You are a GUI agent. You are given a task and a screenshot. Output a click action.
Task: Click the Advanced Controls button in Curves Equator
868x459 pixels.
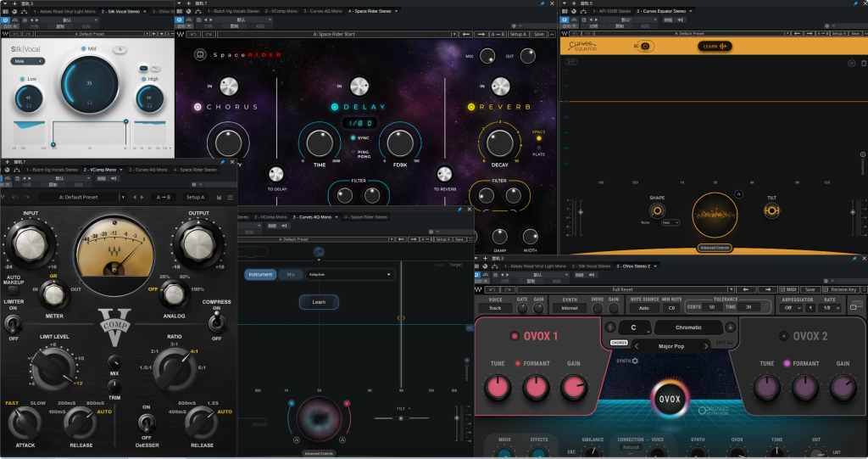715,248
